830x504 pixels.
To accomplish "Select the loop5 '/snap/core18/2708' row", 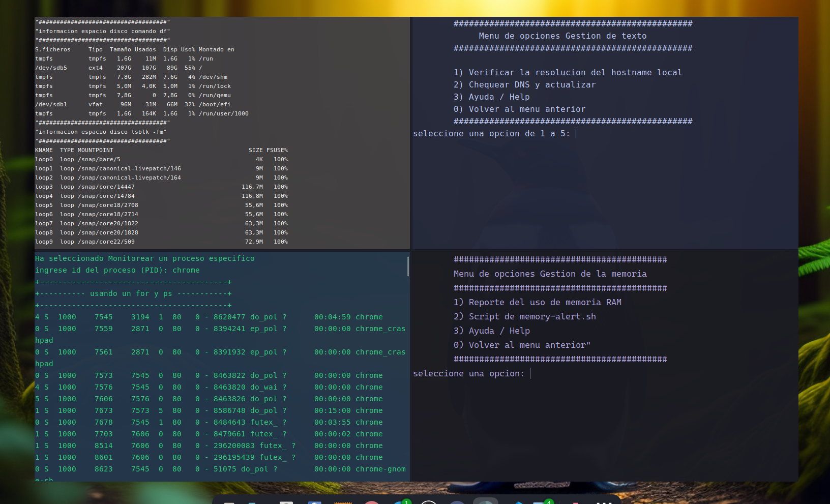I will pos(161,205).
